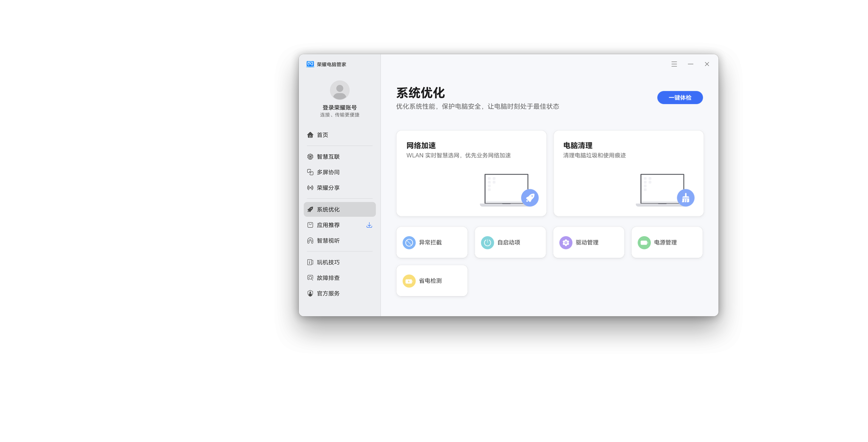Open 电源管理 power management
The width and height of the screenshot is (868, 442).
point(666,242)
